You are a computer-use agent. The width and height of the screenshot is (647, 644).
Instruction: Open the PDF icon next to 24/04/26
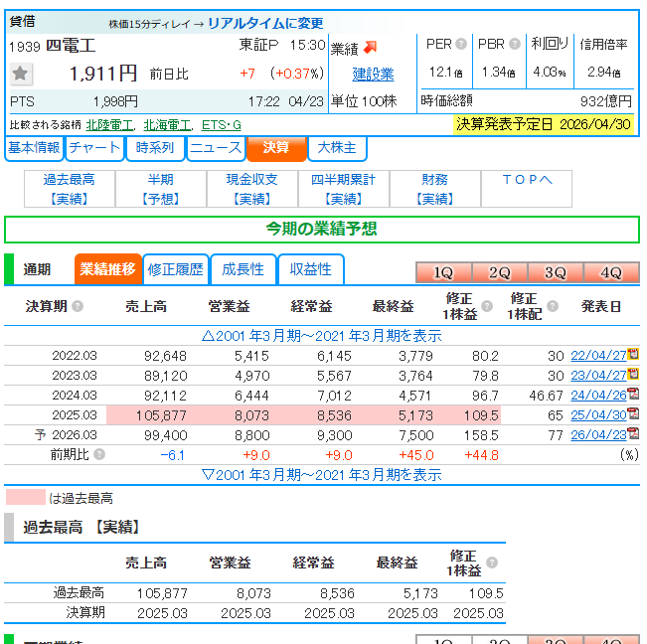633,394
